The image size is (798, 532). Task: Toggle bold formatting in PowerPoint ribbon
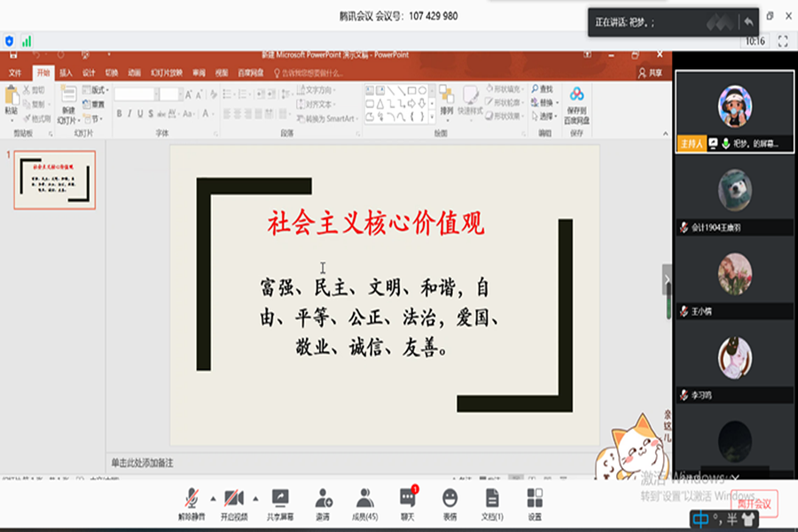pyautogui.click(x=118, y=113)
